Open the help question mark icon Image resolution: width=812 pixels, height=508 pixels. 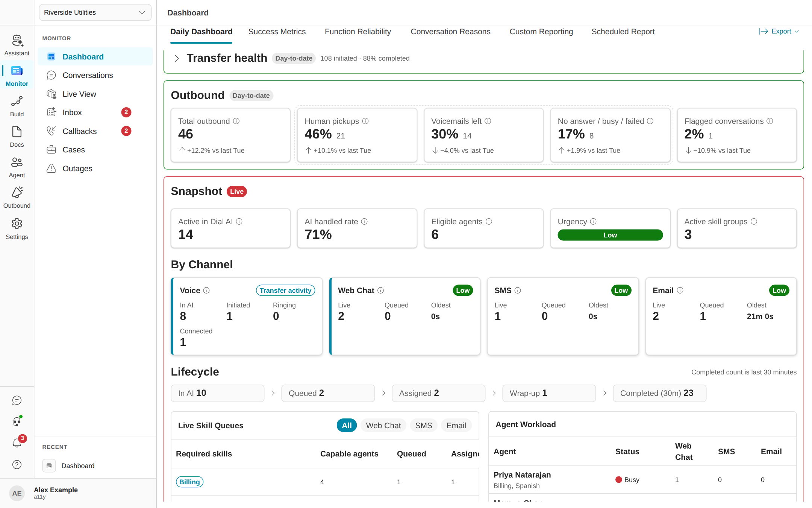tap(17, 465)
